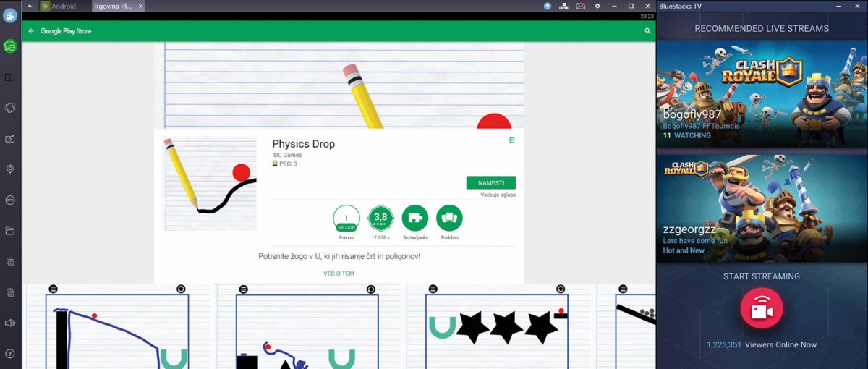Image resolution: width=868 pixels, height=369 pixels.
Task: Open the Podobno similar apps badge
Action: (449, 219)
